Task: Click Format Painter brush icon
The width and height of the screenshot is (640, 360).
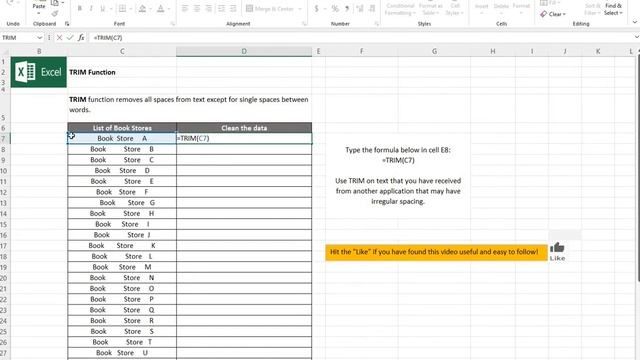Action: click(x=55, y=14)
